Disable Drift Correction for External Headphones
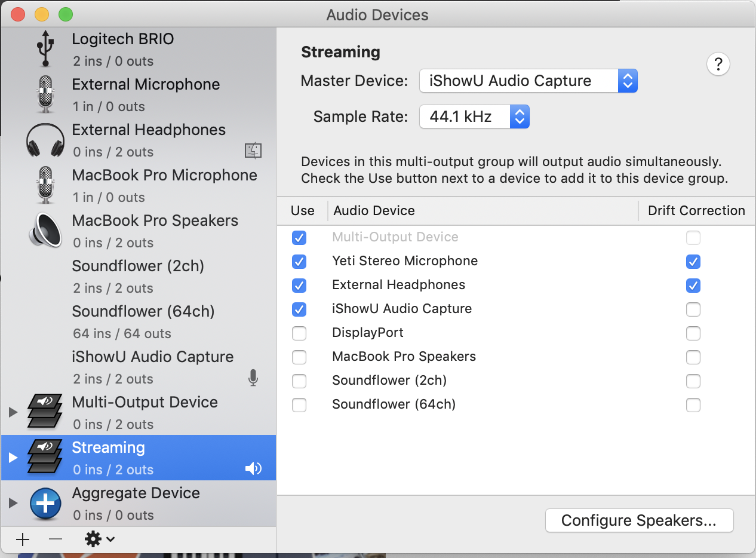The height and width of the screenshot is (558, 756). (693, 286)
